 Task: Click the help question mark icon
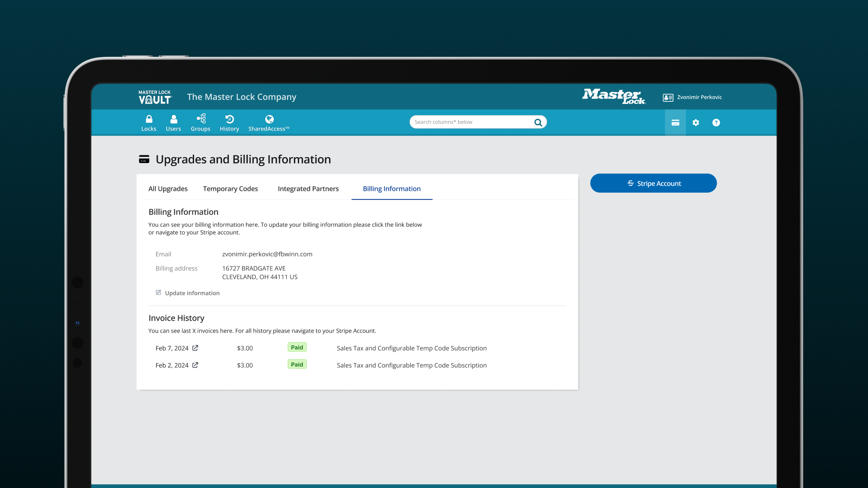click(716, 122)
